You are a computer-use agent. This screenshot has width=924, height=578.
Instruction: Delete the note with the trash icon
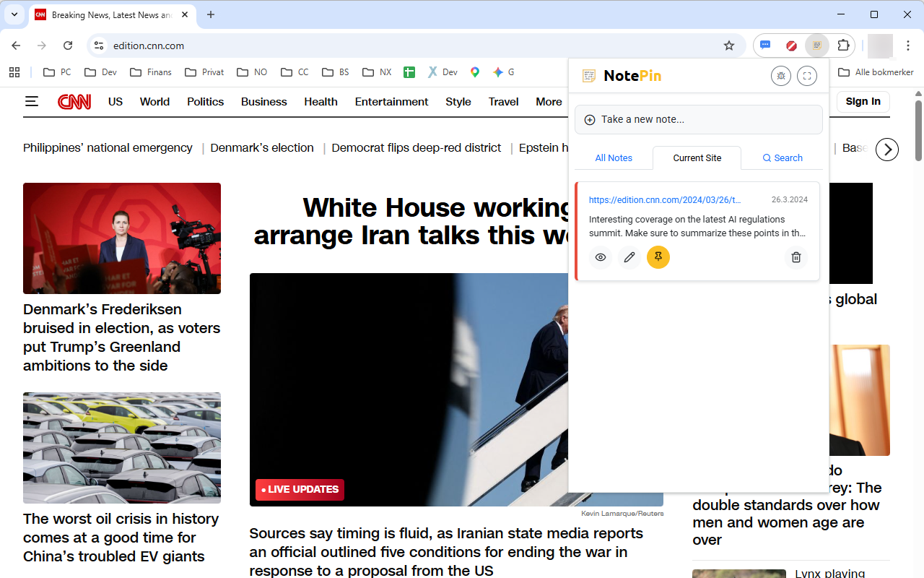[x=796, y=257]
